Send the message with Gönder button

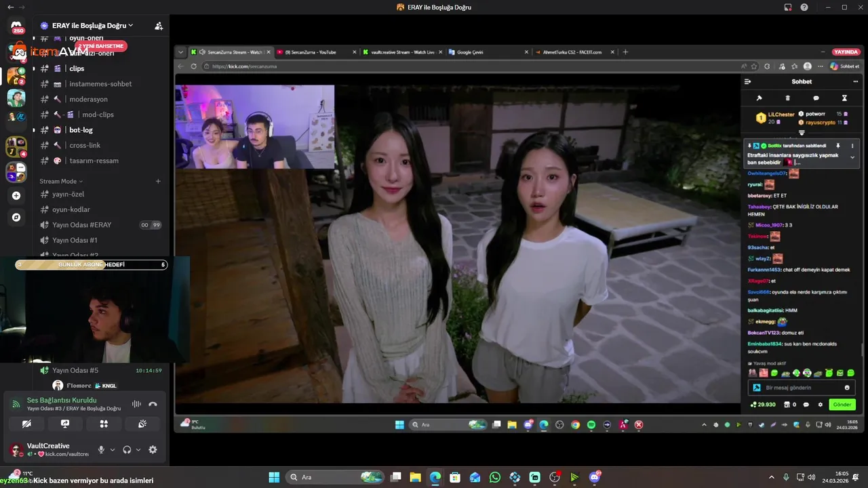[x=842, y=405]
